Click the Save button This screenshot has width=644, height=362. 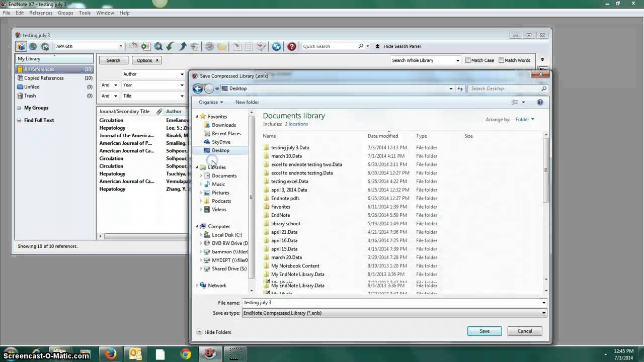tap(485, 331)
